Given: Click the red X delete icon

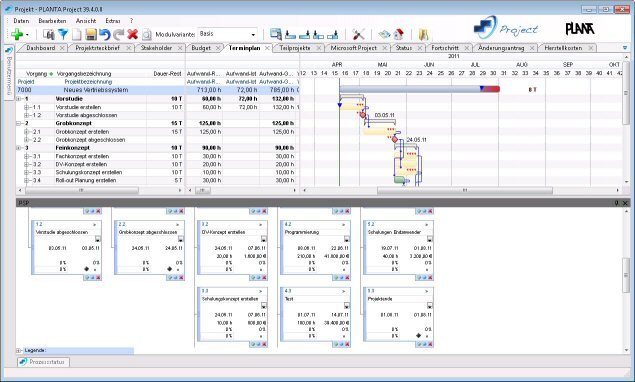Looking at the screenshot, I should (x=132, y=34).
